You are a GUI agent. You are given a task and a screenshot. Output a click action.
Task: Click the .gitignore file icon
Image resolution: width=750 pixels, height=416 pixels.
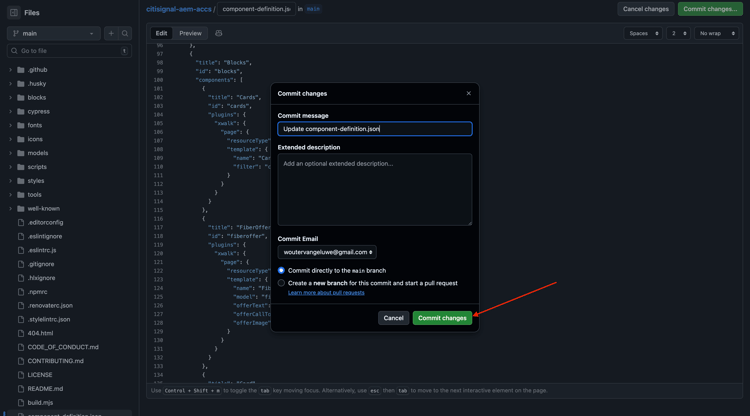point(21,264)
